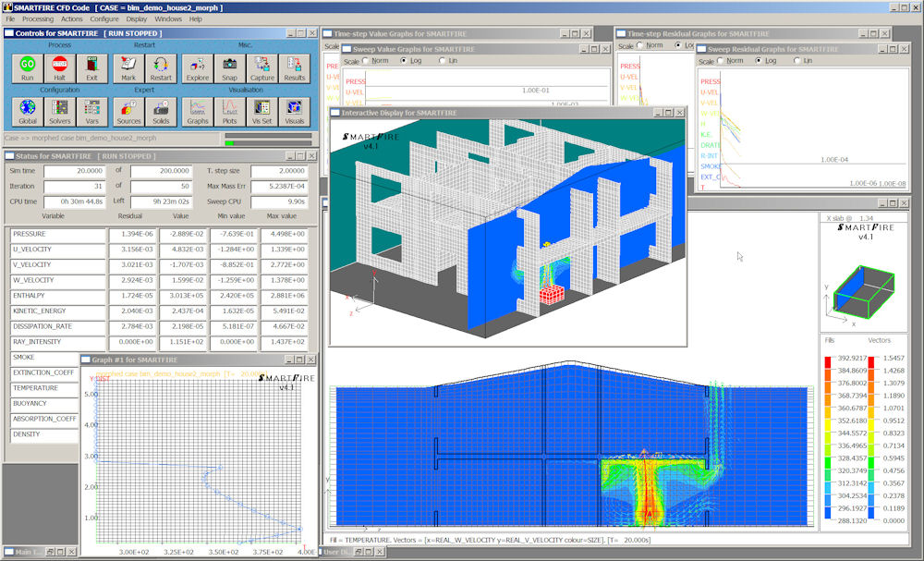Select the KINETIC_ENERGY variable row
Viewport: 924px width, 561px height.
[57, 311]
